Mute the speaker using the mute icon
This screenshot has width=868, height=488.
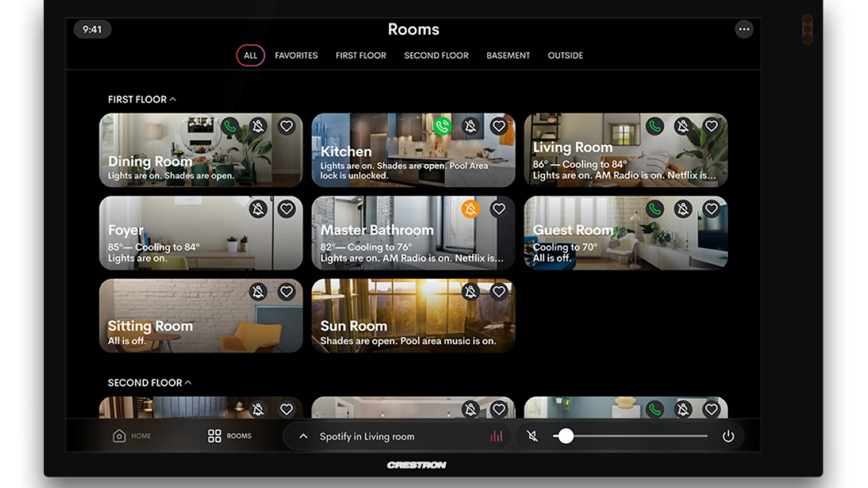point(532,436)
